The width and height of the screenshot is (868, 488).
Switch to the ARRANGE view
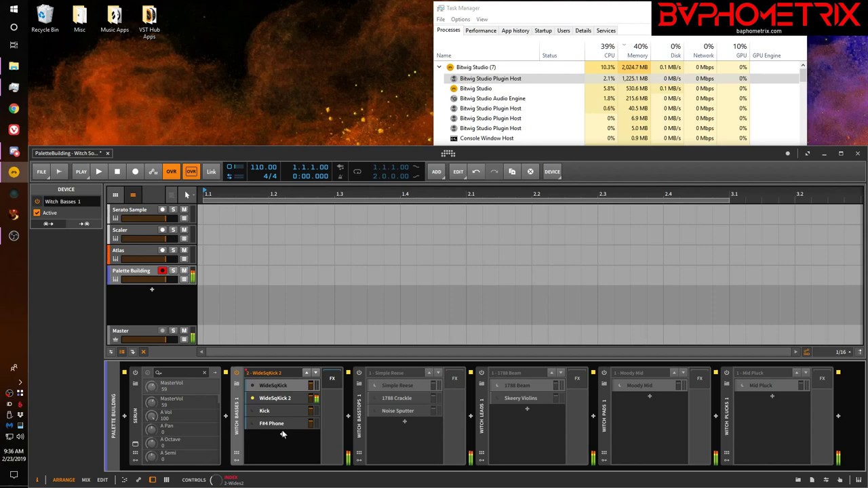click(x=64, y=480)
